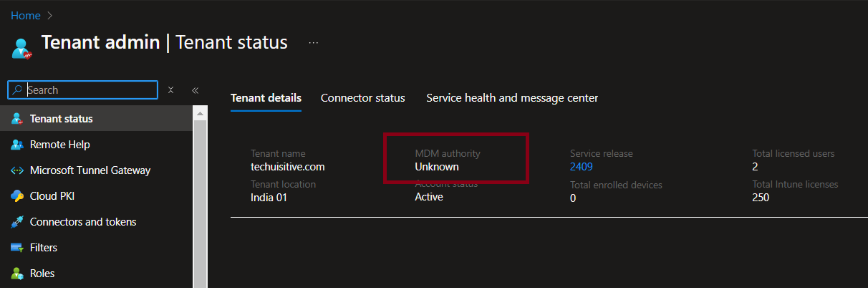Go to Home breadcrumb link
The height and width of the screenshot is (290, 868).
point(26,15)
